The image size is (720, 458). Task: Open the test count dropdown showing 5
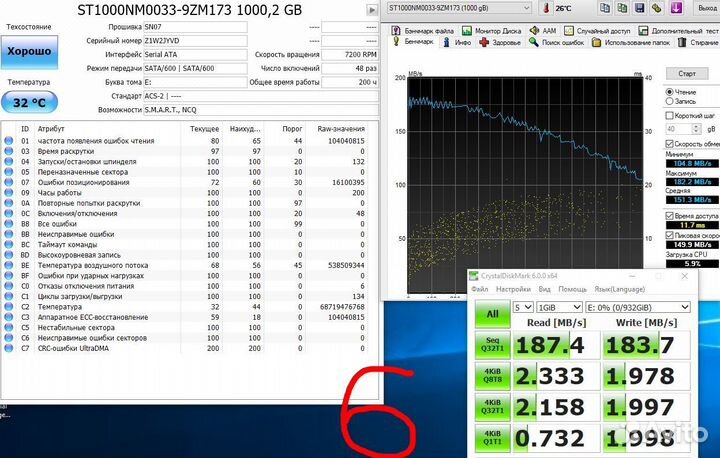[x=523, y=307]
